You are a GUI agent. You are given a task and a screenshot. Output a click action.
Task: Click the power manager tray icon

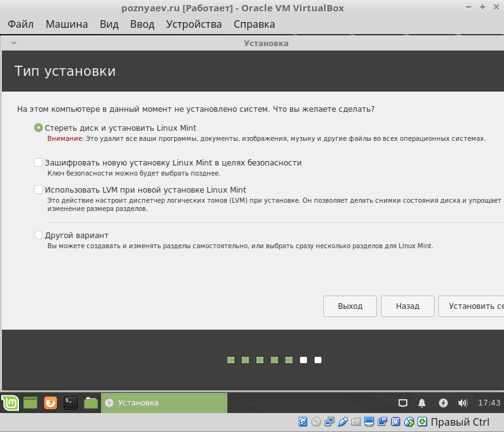[443, 403]
